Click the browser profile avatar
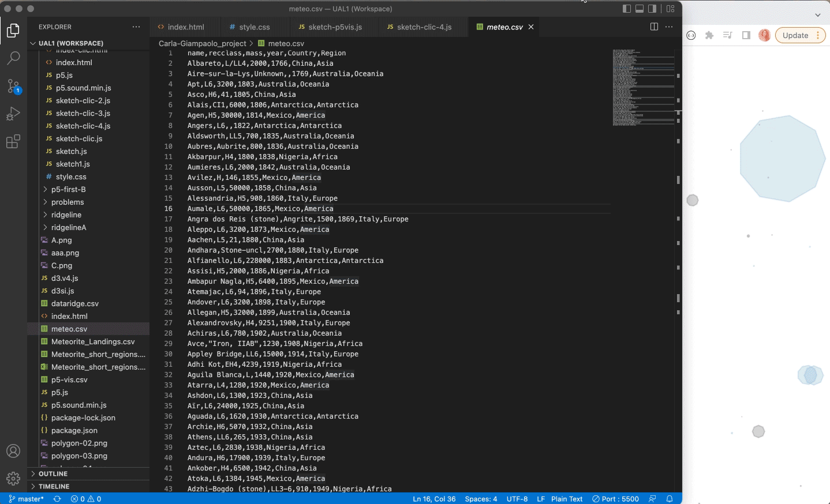Screen dimensions: 830x504 pos(764,35)
